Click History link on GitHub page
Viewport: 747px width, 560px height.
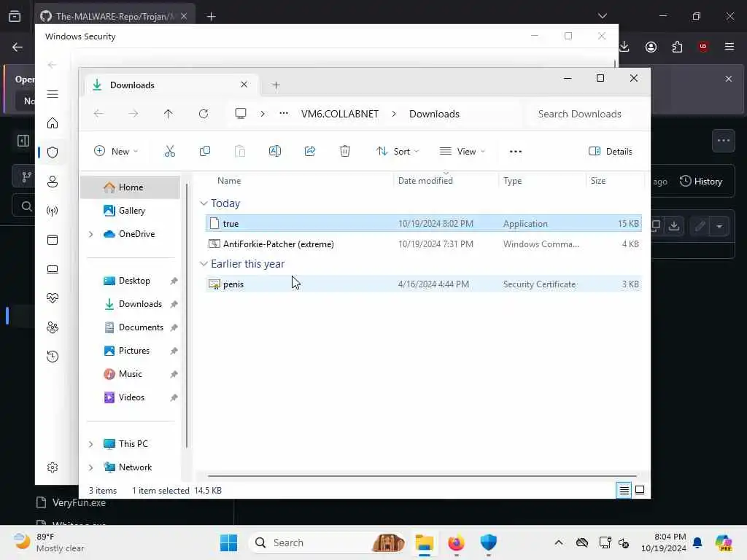coord(701,181)
